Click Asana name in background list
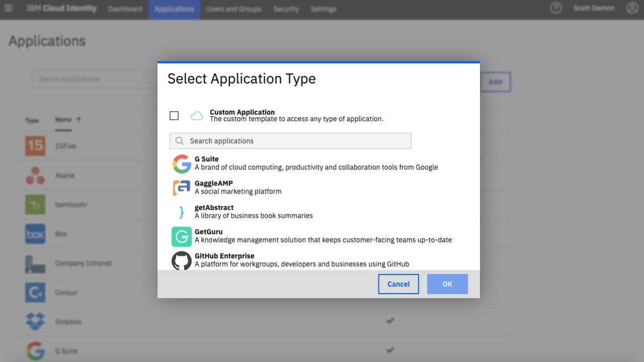Screen dimensions: 644x362 (64, 175)
